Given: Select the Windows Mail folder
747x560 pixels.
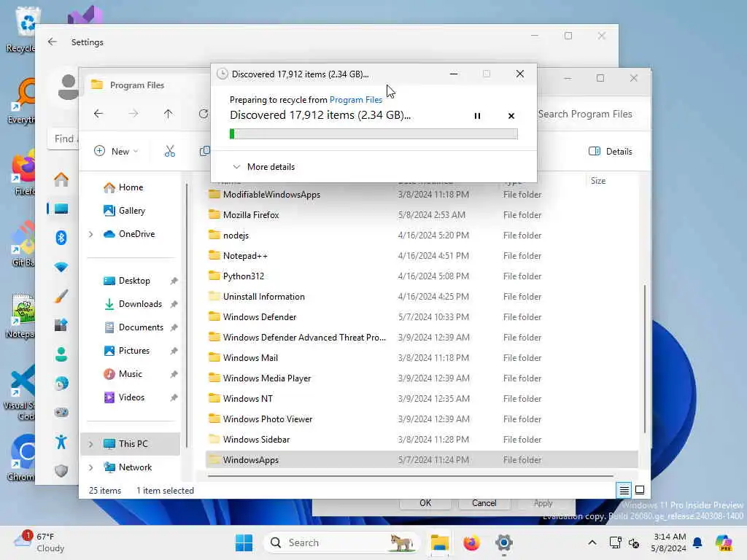Looking at the screenshot, I should [x=422, y=357].
